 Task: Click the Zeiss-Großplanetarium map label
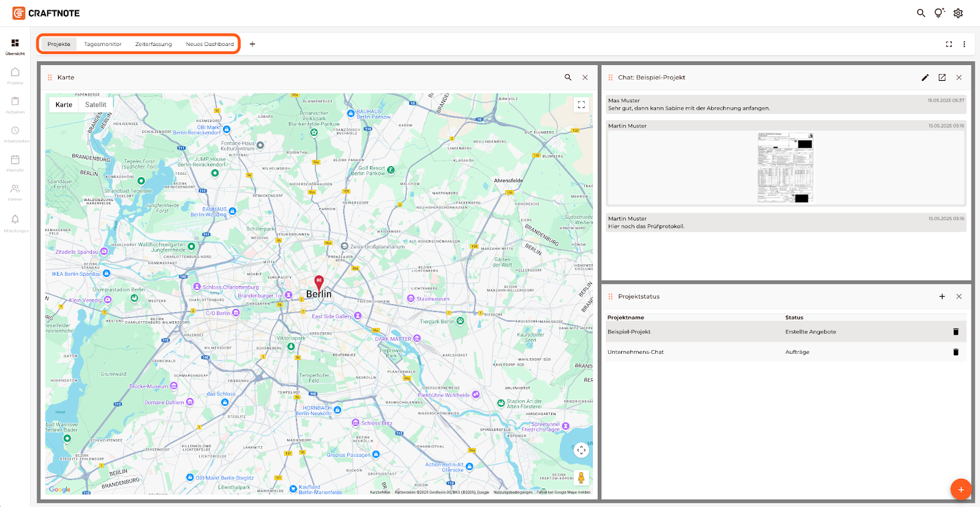tap(377, 246)
